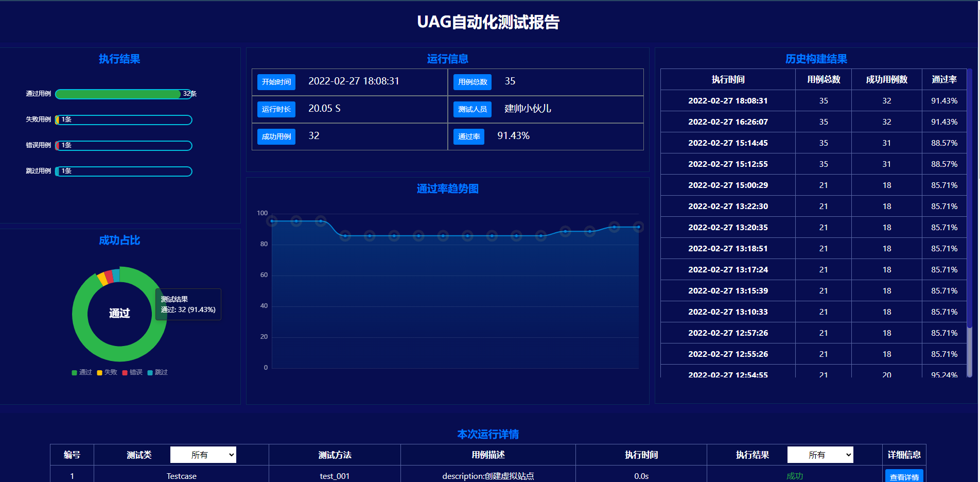
Task: Toggle the 错误 legend item in donut chart
Action: tap(132, 372)
